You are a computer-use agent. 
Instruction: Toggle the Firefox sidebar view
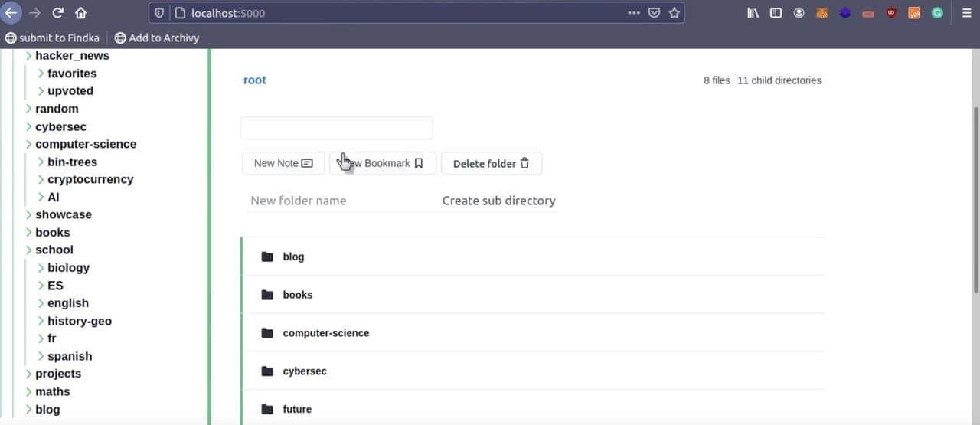pyautogui.click(x=776, y=13)
